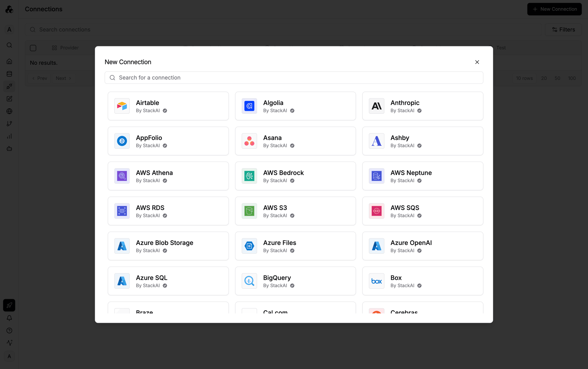Click the Ashby logo icon
The image size is (588, 369).
(x=376, y=141)
